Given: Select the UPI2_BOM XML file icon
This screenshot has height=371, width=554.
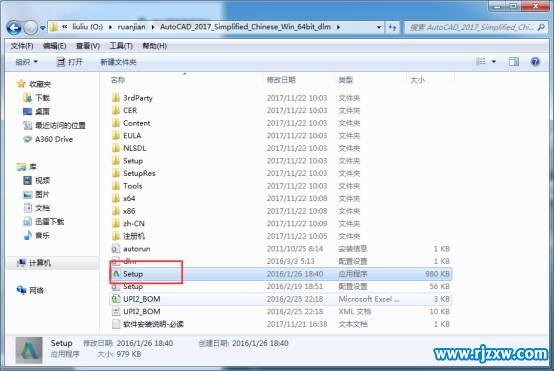Looking at the screenshot, I should pos(116,311).
